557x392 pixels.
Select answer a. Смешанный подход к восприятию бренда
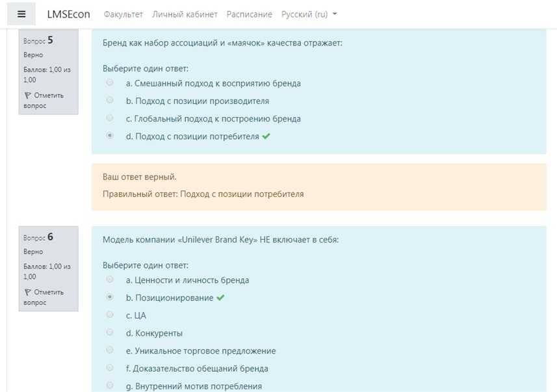(x=110, y=83)
